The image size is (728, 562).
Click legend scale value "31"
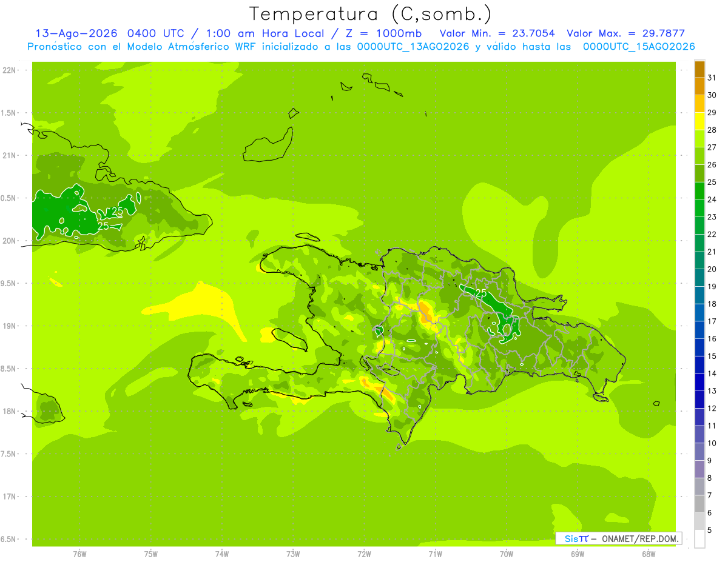point(712,78)
